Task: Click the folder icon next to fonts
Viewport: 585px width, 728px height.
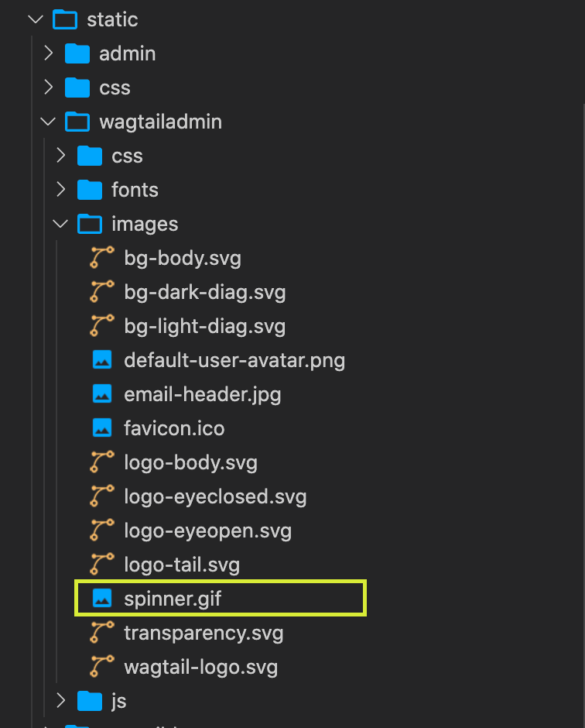Action: click(90, 190)
